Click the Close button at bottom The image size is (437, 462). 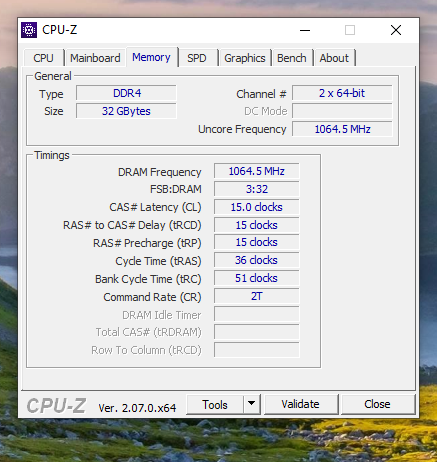coord(377,404)
